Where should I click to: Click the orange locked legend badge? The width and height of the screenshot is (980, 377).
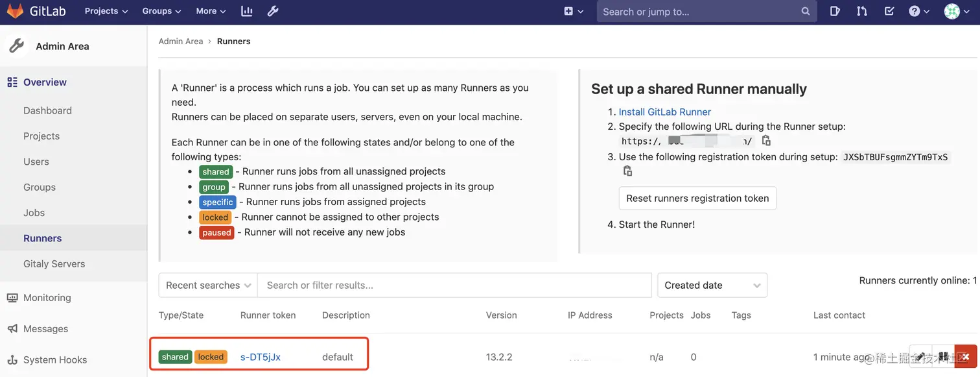click(215, 217)
